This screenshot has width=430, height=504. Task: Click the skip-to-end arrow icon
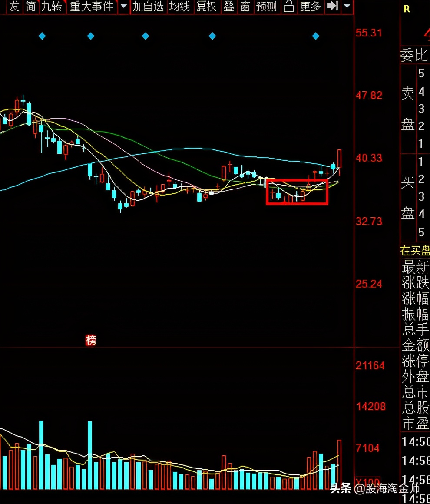[x=333, y=7]
